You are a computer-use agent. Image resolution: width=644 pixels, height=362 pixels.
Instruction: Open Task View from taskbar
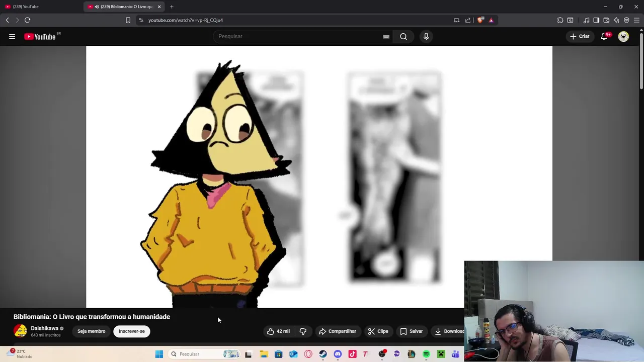click(x=248, y=354)
